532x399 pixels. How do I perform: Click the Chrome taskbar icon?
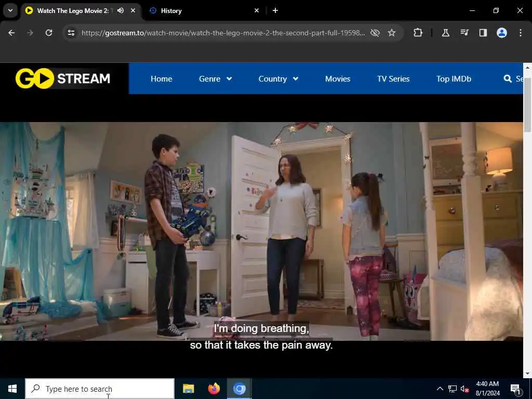click(x=239, y=389)
